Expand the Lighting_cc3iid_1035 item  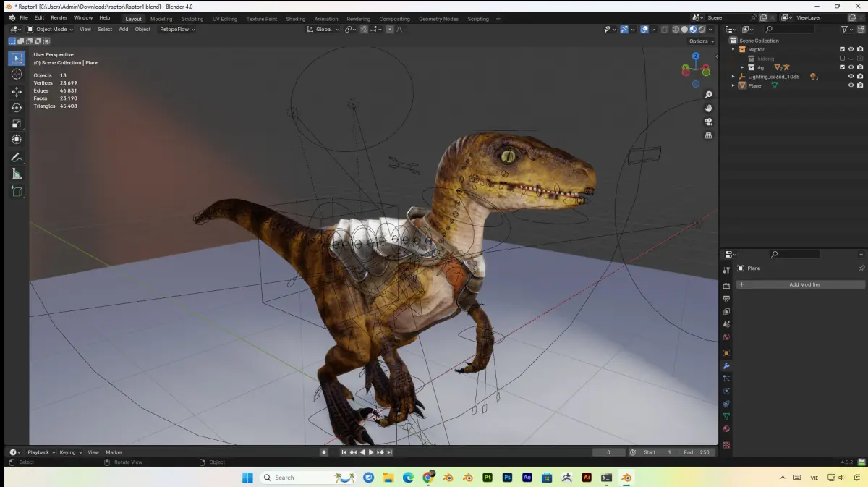click(x=733, y=76)
